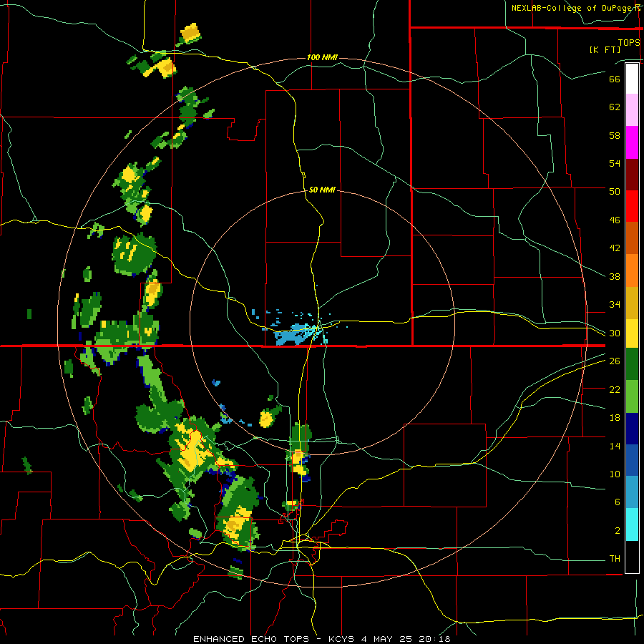Screen dimensions: 644x644
Task: Click the "50 NMI" range ring label
Action: pos(322,190)
